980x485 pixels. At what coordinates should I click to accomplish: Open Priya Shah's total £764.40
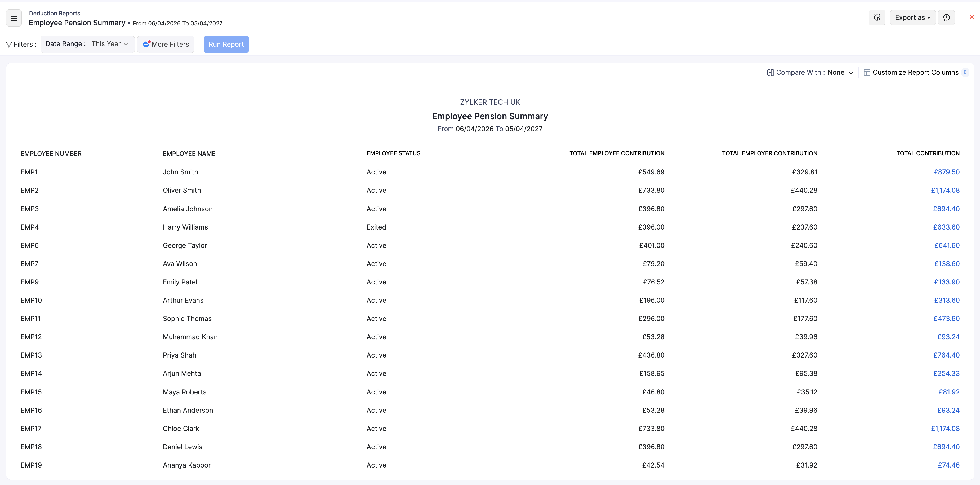[x=947, y=355]
